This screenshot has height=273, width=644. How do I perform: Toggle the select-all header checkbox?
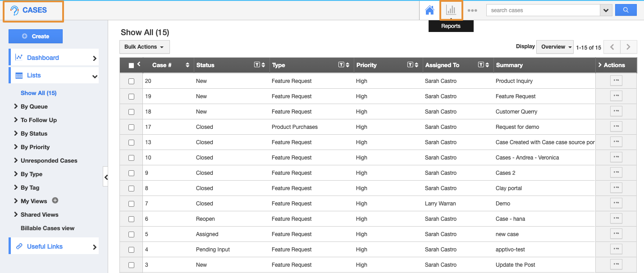[131, 65]
